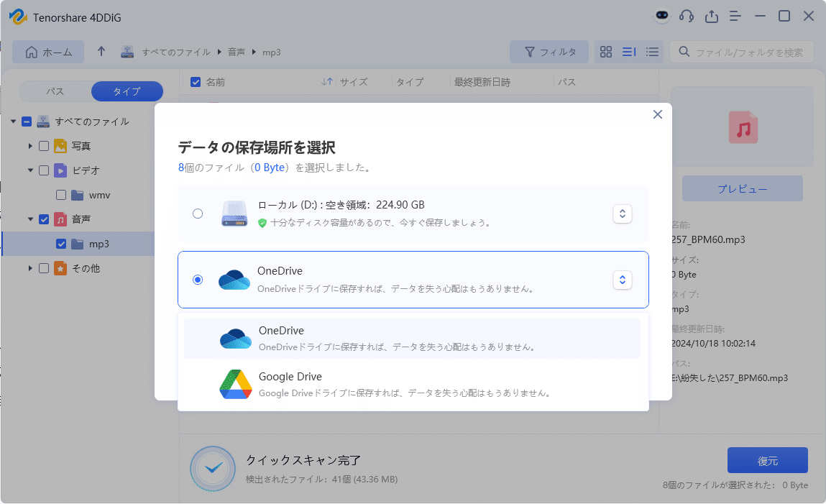Image resolution: width=826 pixels, height=504 pixels.
Task: Go to ホーム home button
Action: click(x=48, y=52)
